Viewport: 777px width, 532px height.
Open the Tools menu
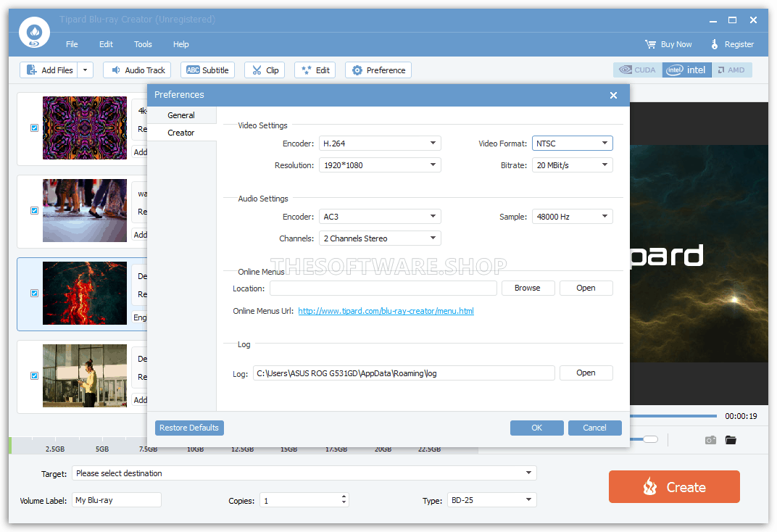click(143, 44)
